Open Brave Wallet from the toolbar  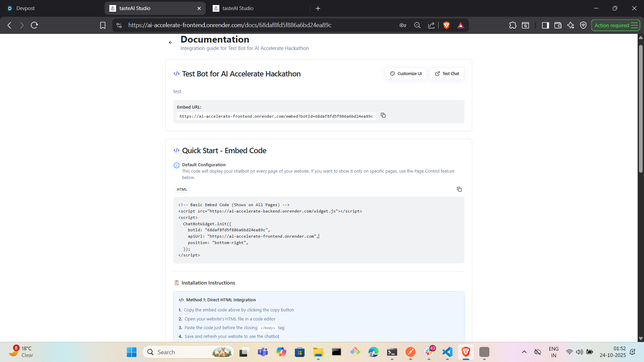[x=558, y=25]
